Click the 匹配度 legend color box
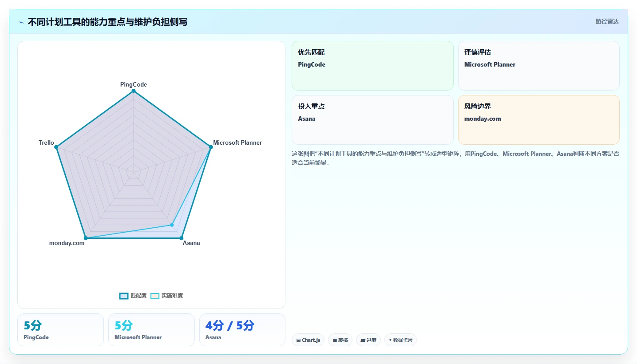 pos(124,296)
